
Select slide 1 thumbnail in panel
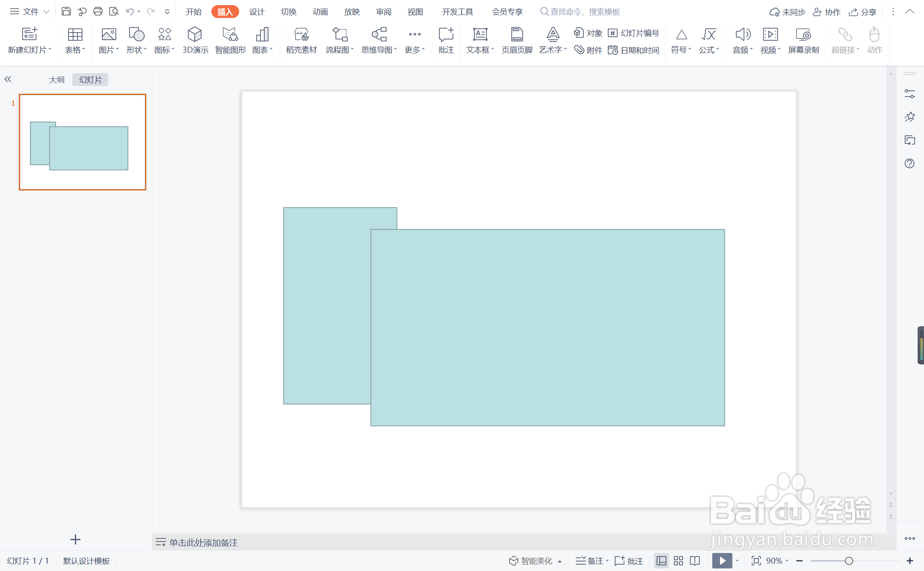coord(83,142)
